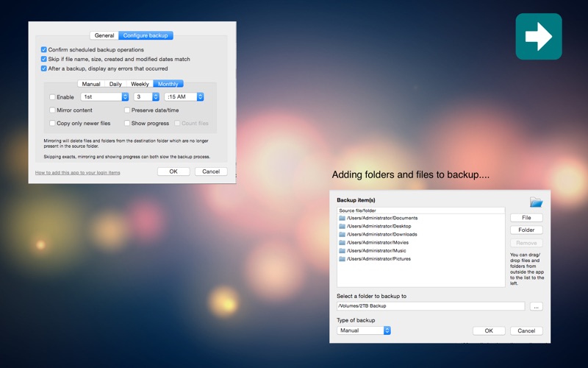This screenshot has width=588, height=368.
Task: Open How to add app to login items link
Action: (78, 173)
